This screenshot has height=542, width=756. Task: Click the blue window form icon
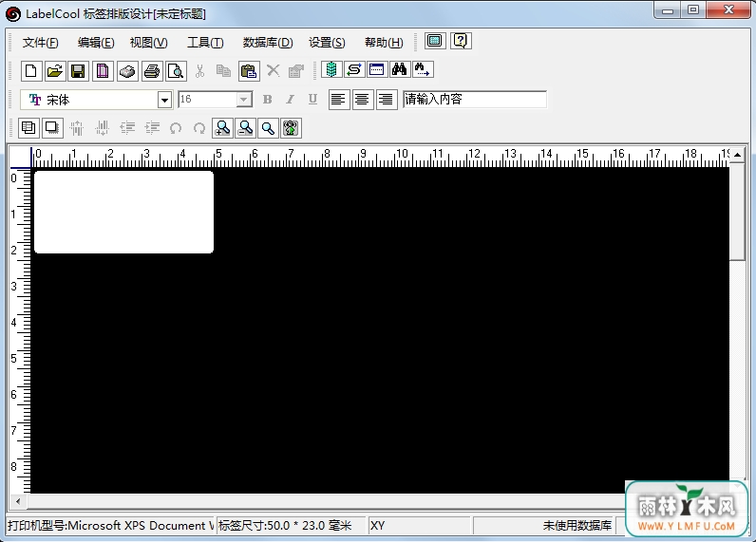[x=376, y=69]
